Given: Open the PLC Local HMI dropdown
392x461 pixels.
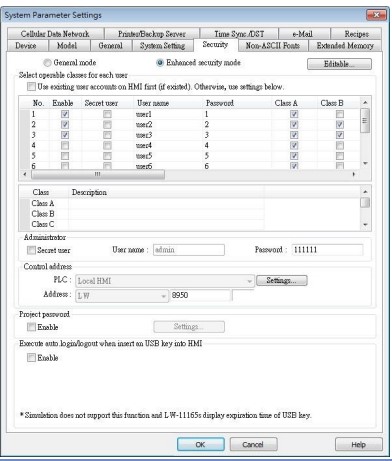Looking at the screenshot, I should [x=165, y=281].
